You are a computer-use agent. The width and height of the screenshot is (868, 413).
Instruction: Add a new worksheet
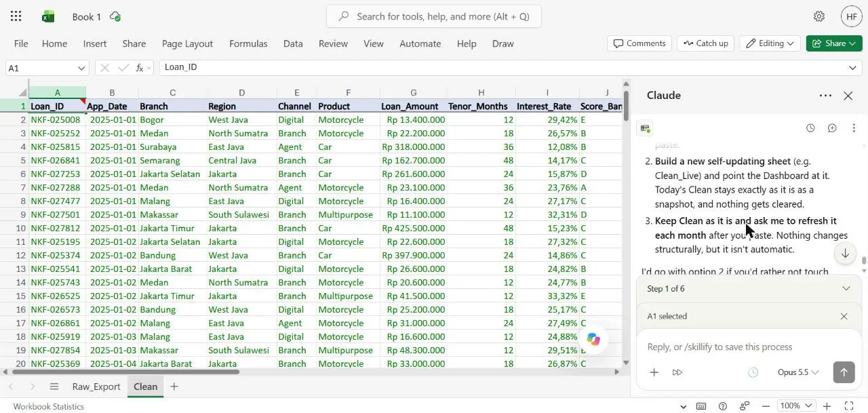tap(174, 387)
